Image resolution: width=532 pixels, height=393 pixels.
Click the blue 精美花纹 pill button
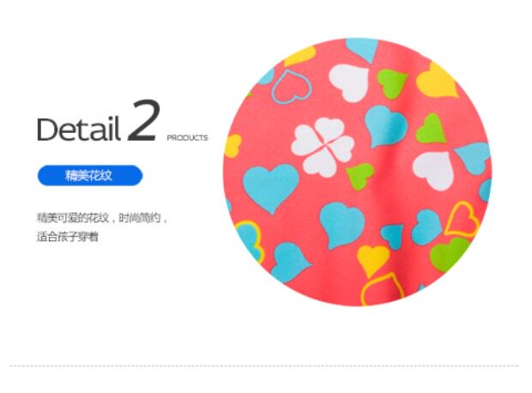pyautogui.click(x=90, y=175)
